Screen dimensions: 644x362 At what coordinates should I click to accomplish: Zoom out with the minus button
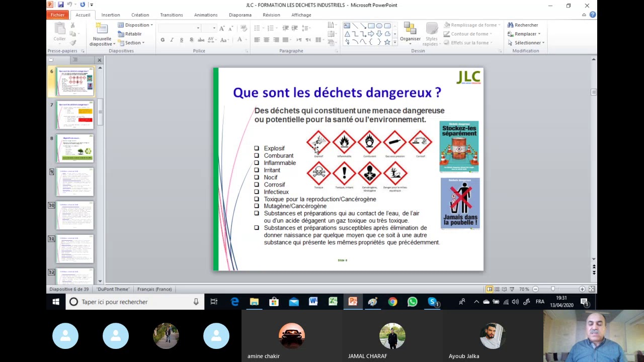(x=535, y=289)
